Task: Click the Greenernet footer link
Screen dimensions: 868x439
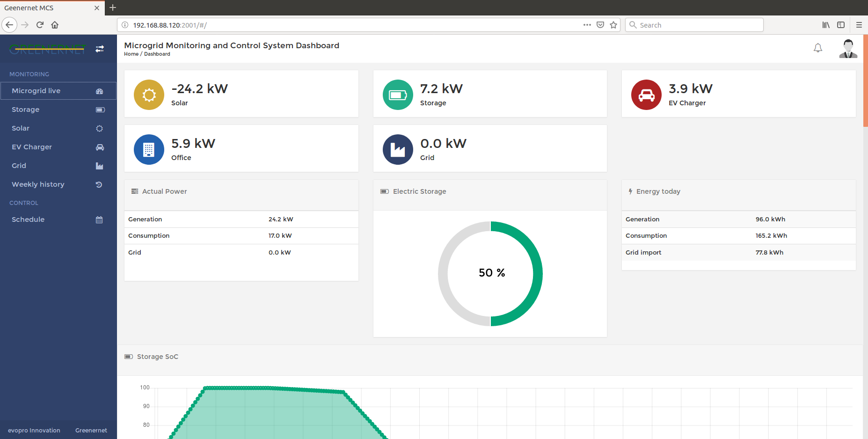Action: click(x=91, y=431)
